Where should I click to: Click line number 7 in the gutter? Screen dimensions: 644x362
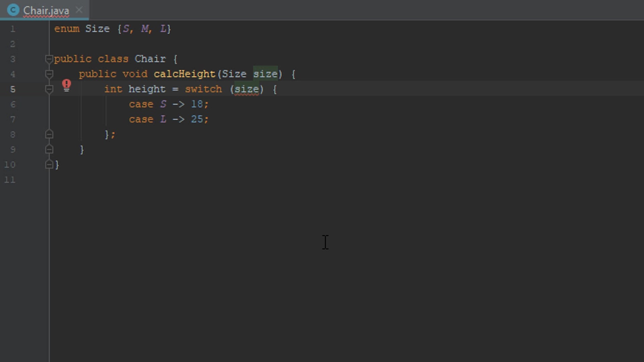click(13, 119)
